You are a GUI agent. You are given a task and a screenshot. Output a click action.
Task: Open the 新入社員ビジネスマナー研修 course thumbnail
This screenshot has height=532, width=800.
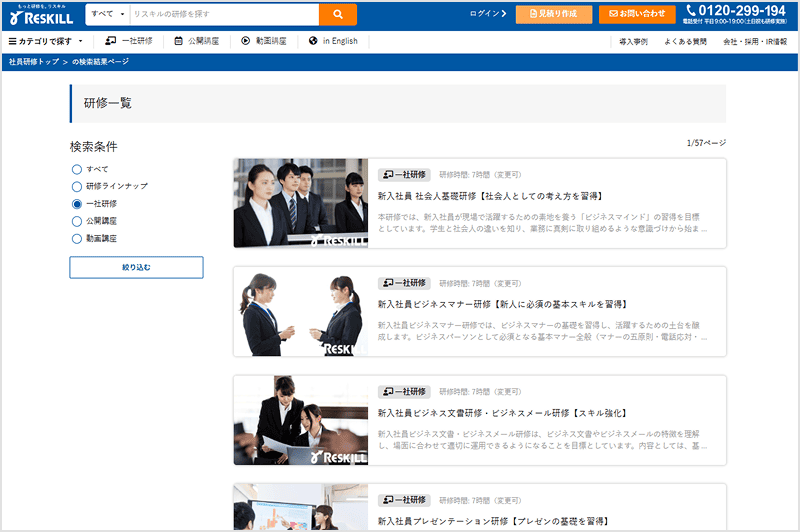[301, 312]
